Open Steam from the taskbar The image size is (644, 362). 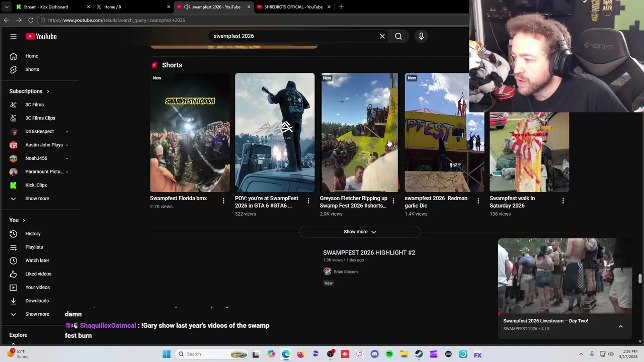pos(419,354)
